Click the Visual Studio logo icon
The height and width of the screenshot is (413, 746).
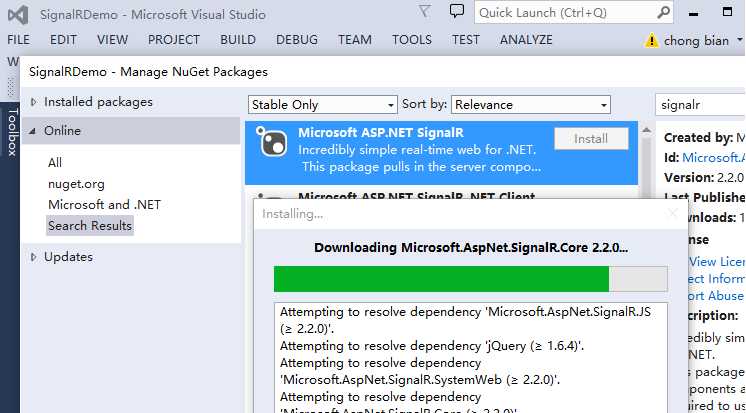click(x=18, y=15)
